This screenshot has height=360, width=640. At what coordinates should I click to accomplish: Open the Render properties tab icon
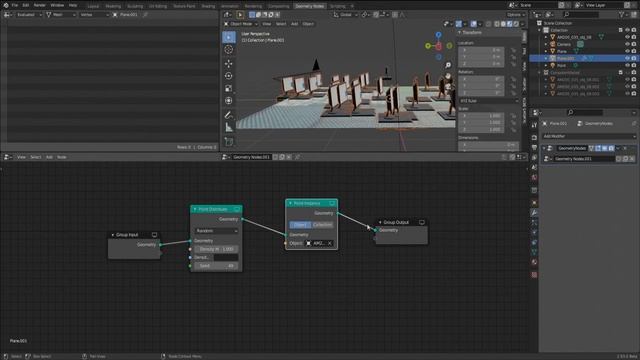coord(534,138)
